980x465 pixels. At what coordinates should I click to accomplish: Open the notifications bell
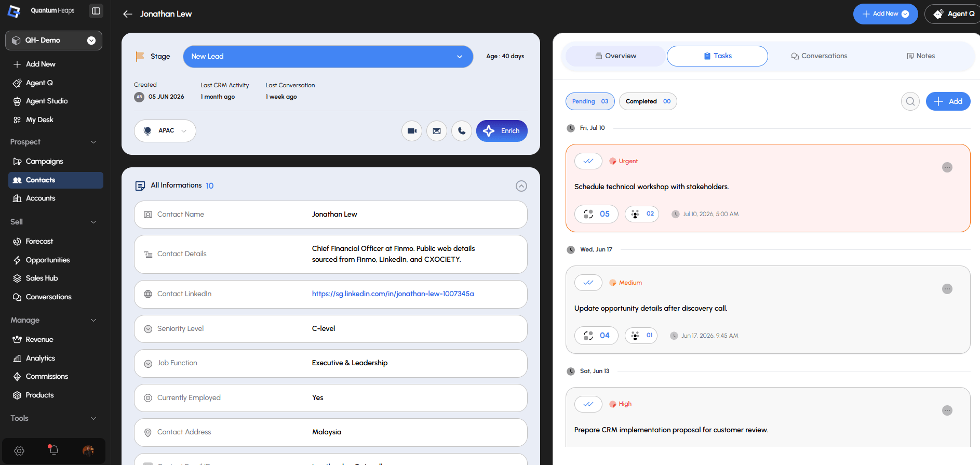53,450
